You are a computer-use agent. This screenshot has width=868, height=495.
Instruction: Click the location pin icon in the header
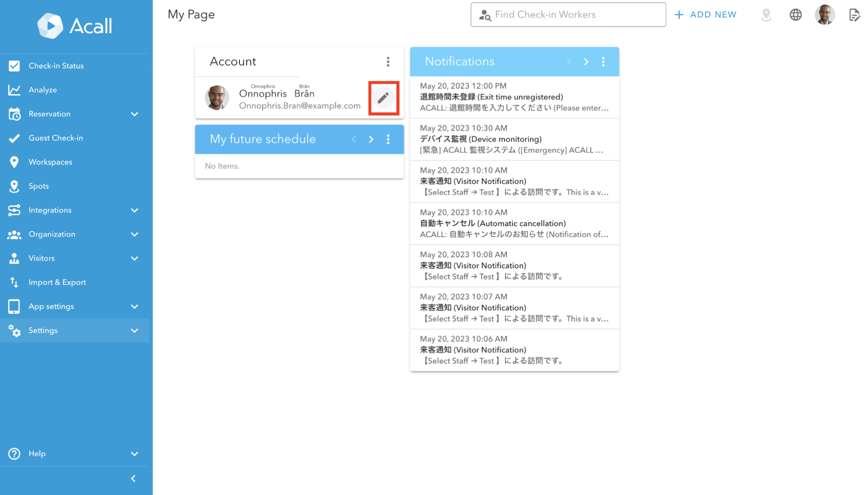click(x=766, y=15)
